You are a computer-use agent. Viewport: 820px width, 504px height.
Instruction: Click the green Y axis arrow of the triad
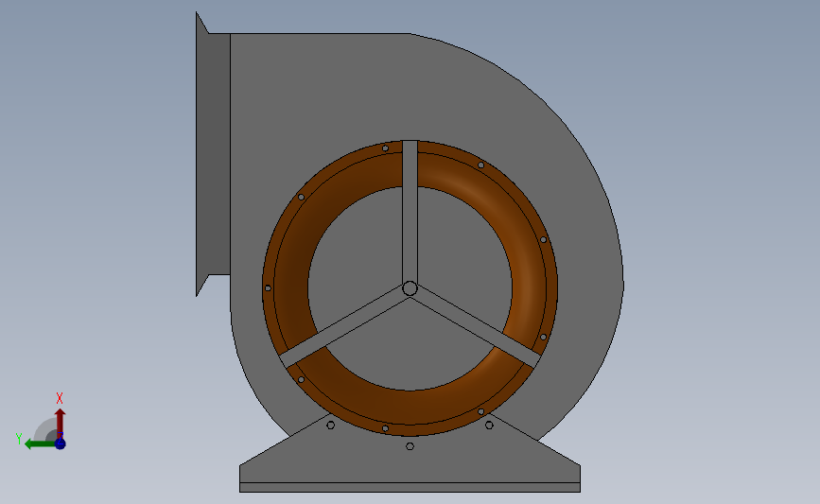(40, 444)
